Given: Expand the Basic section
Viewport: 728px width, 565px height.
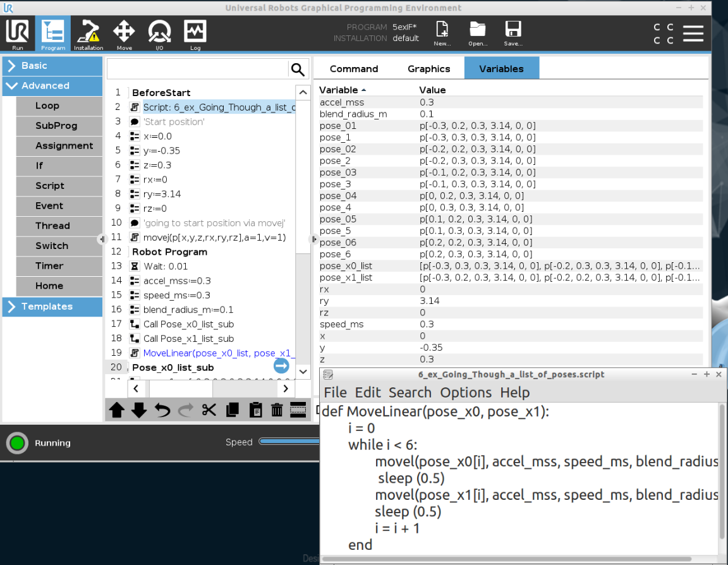Looking at the screenshot, I should [x=52, y=66].
